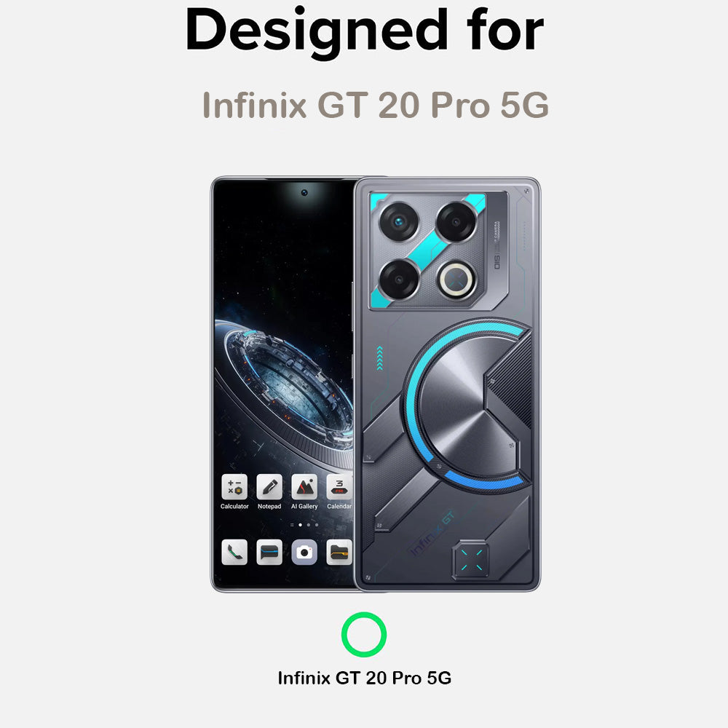This screenshot has width=728, height=728.
Task: Tap the Phone dialer dock icon
Action: (234, 552)
